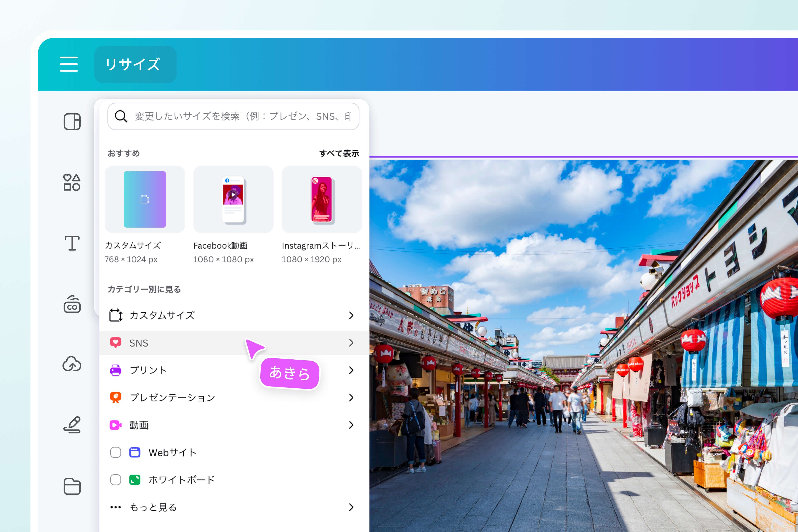Image resolution: width=798 pixels, height=532 pixels.
Task: Open the Brand kit sidebar icon
Action: [x=72, y=304]
